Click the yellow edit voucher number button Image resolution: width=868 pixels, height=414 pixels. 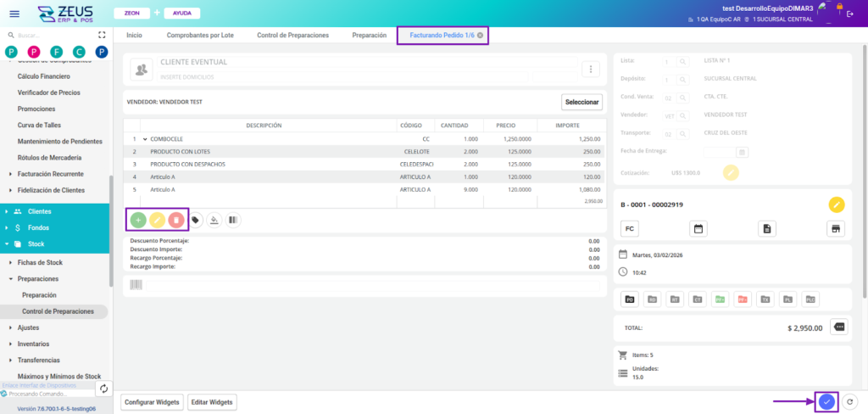[837, 204]
